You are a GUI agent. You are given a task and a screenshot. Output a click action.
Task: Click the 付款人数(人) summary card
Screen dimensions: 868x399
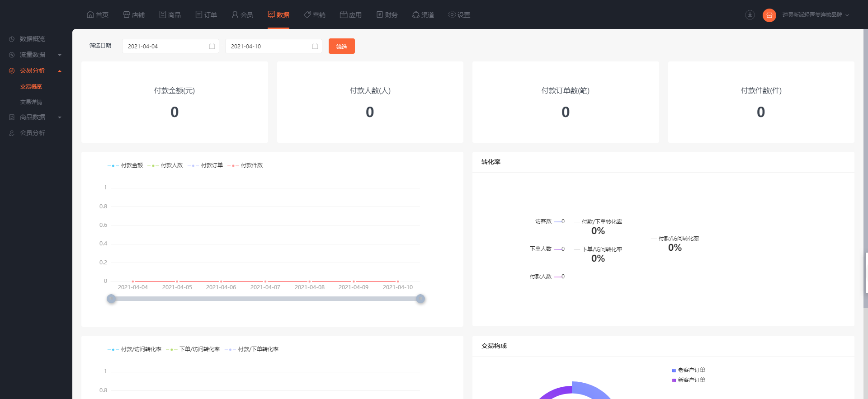370,102
